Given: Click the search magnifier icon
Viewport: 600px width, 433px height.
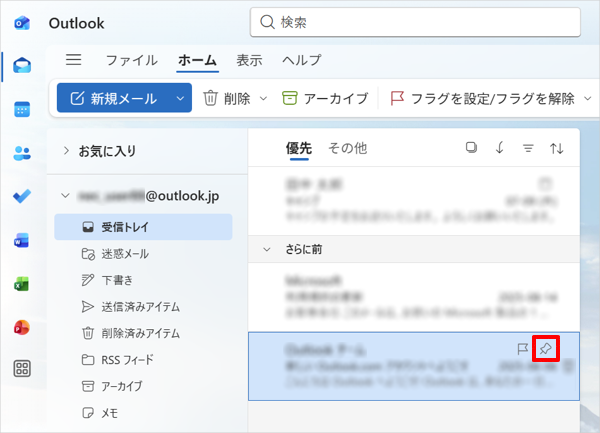Looking at the screenshot, I should [x=267, y=22].
